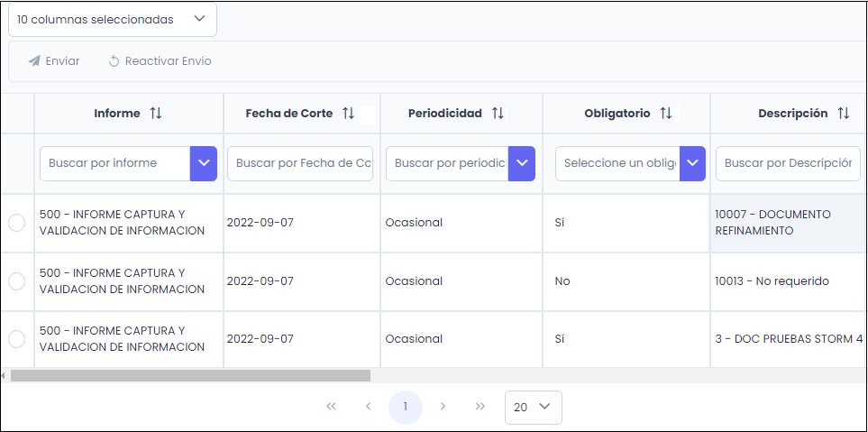Sort table by Informe column arrows
Viewport: 868px width, 432px height.
(156, 114)
